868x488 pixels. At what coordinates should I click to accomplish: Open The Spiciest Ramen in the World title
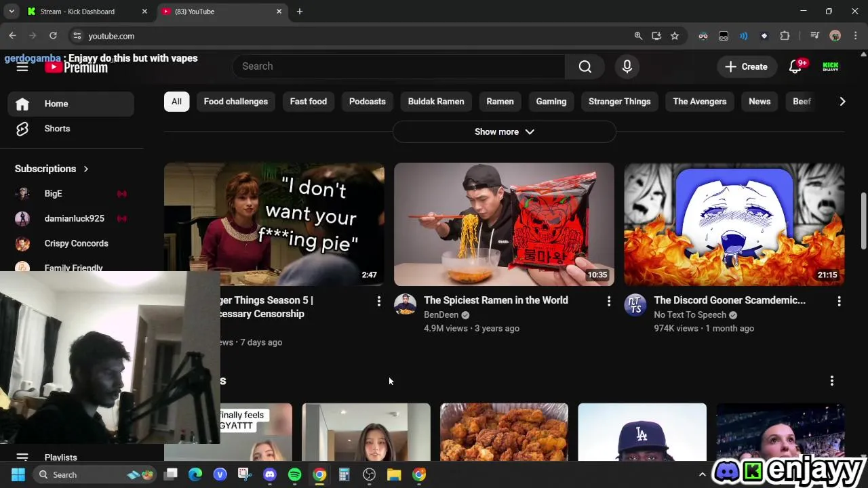[496, 300]
